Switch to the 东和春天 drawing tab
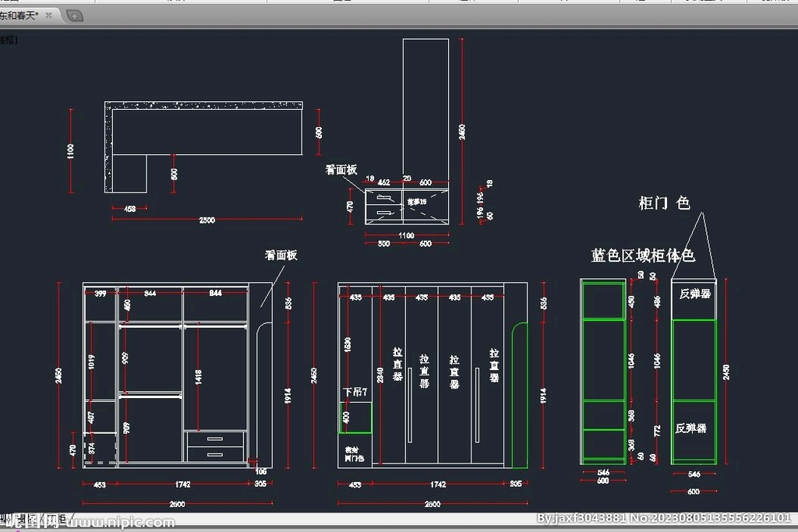 coord(22,15)
